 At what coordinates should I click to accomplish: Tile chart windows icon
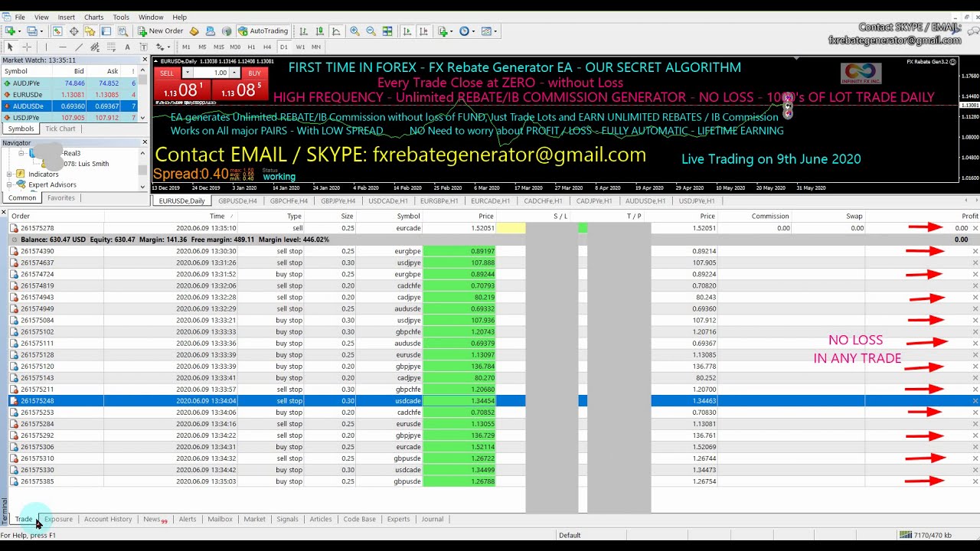387,31
